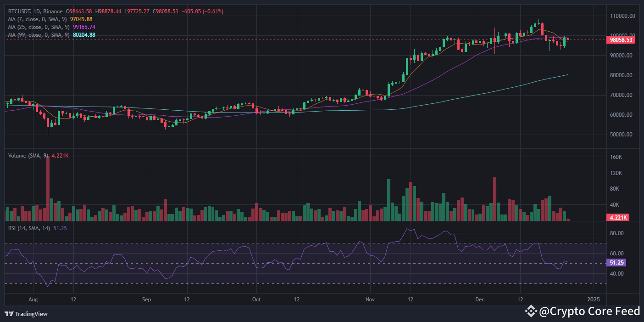
Task: Click the Sep date label on time axis
Action: pos(146,299)
